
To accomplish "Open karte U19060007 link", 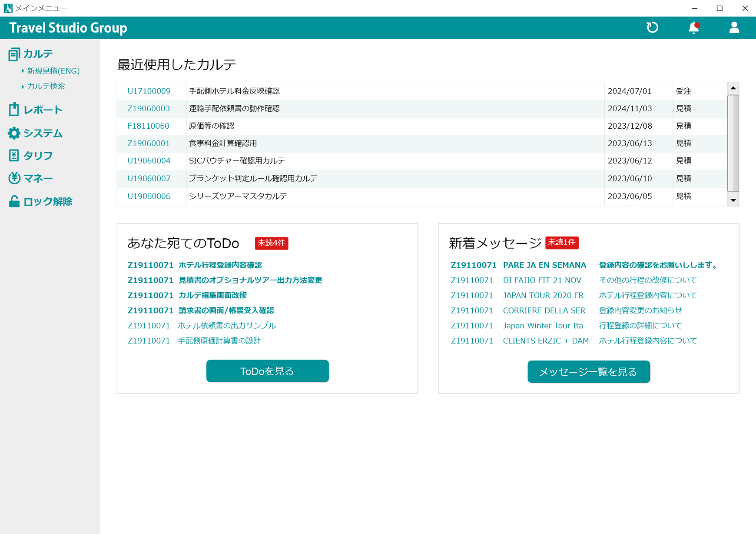I will [x=149, y=179].
